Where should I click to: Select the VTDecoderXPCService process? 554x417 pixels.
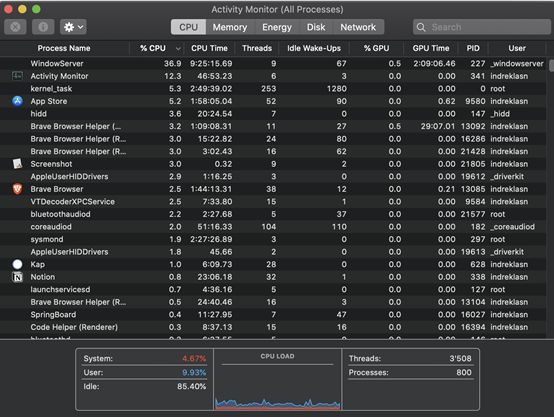point(273,201)
